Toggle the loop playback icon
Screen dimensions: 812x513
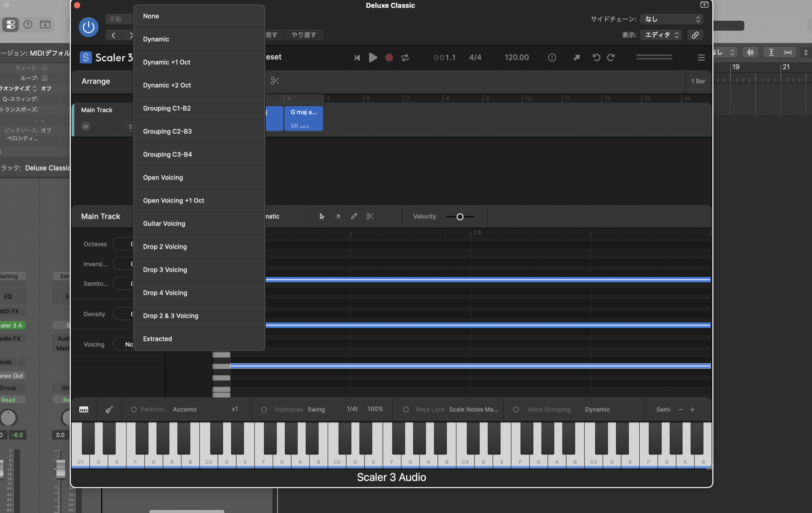click(x=405, y=58)
